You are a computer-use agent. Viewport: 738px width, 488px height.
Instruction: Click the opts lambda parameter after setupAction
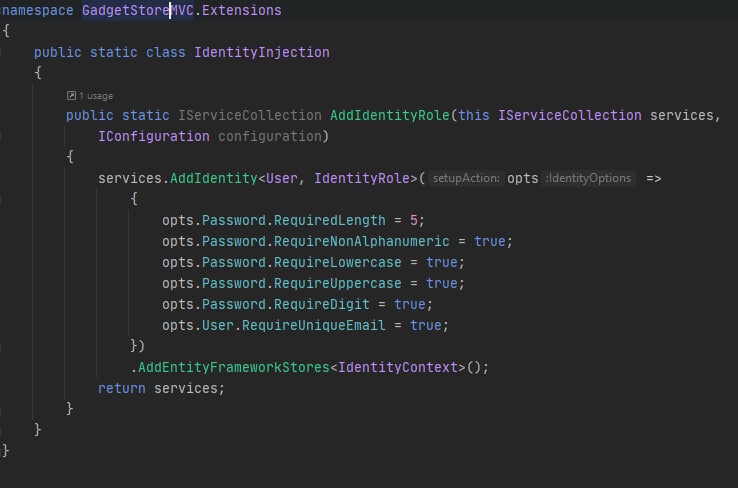(522, 178)
